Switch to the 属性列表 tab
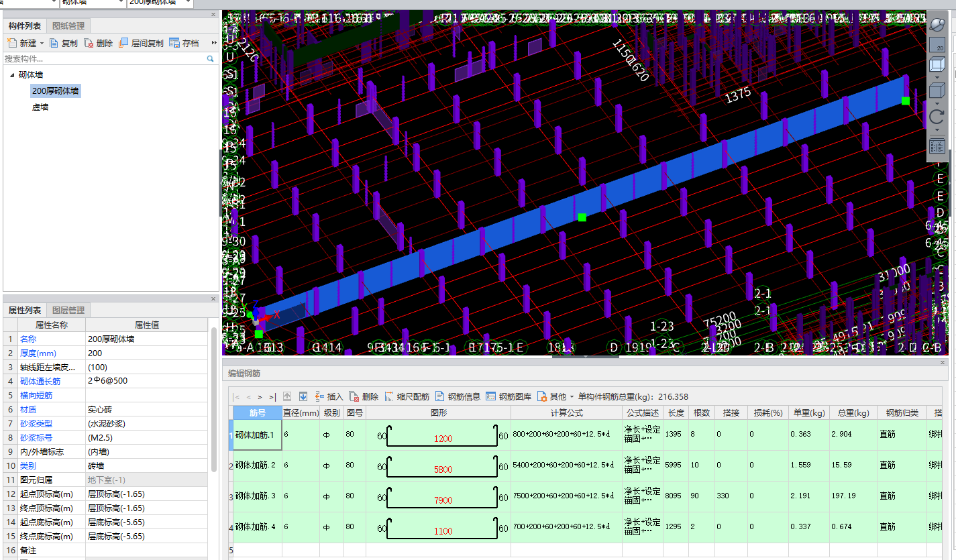 pos(25,310)
